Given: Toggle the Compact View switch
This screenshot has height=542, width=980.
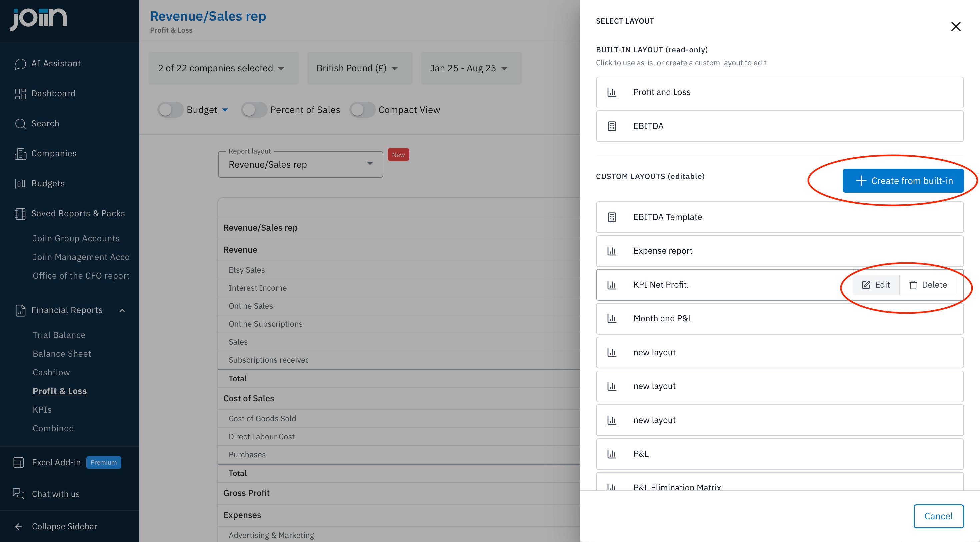Looking at the screenshot, I should point(363,110).
